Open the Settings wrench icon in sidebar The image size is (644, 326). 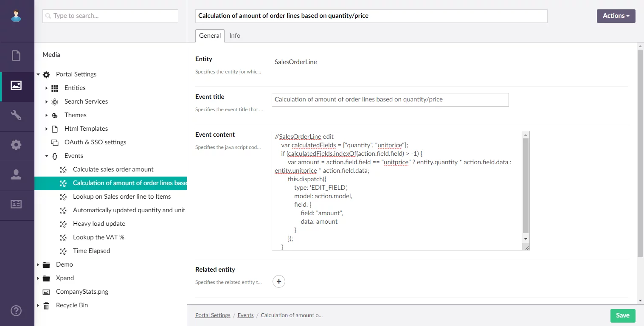point(16,115)
